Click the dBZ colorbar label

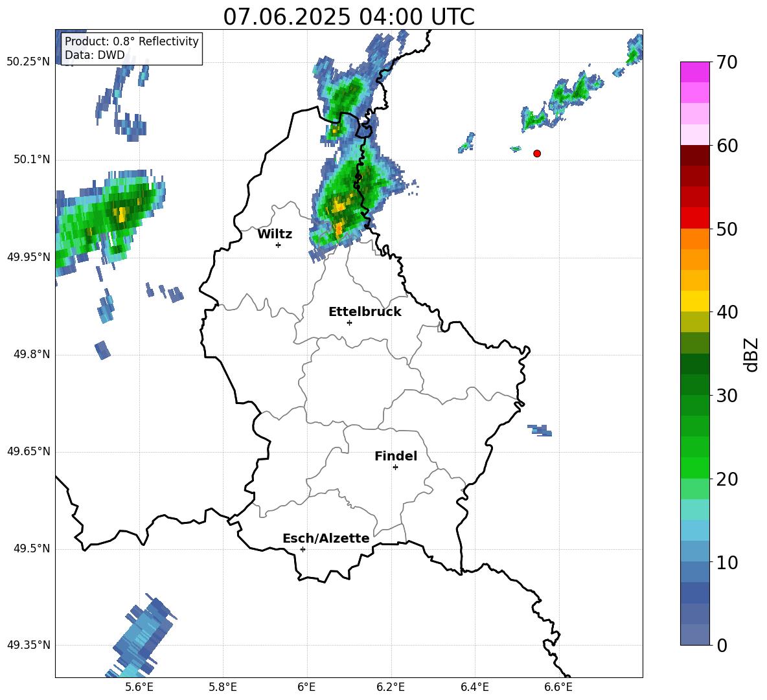pyautogui.click(x=750, y=354)
